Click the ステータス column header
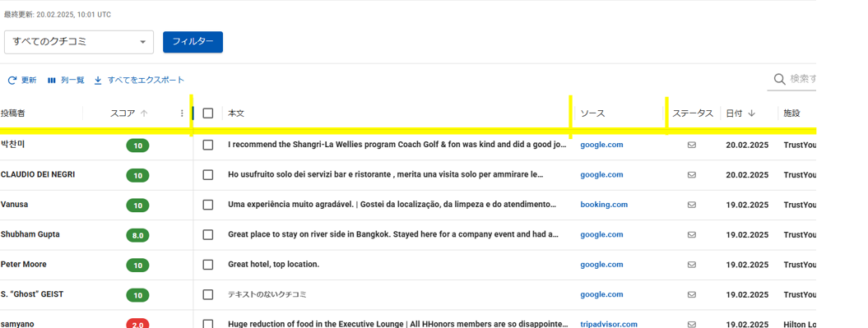This screenshot has width=868, height=328. pyautogui.click(x=693, y=113)
